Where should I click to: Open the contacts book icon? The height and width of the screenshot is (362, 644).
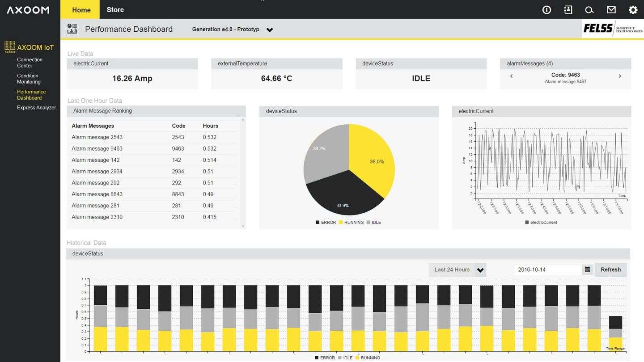click(x=568, y=10)
